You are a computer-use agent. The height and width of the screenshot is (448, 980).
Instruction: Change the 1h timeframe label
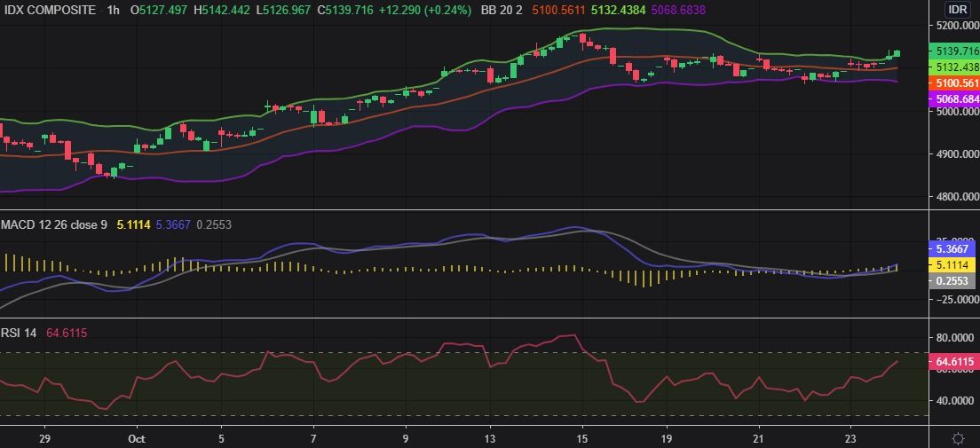[114, 11]
